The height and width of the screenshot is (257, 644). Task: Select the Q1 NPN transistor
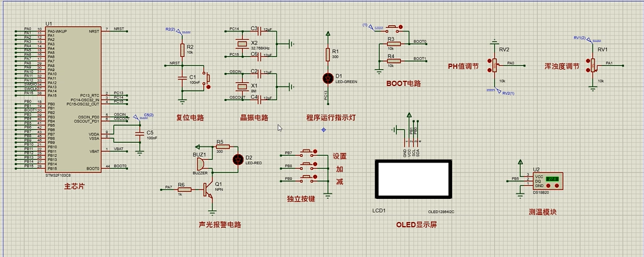208,189
